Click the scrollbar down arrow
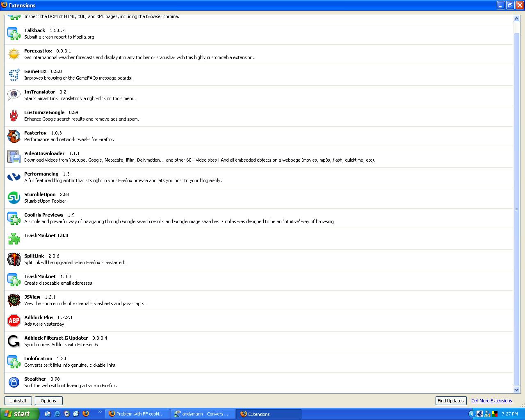This screenshot has height=420, width=525. point(517,390)
